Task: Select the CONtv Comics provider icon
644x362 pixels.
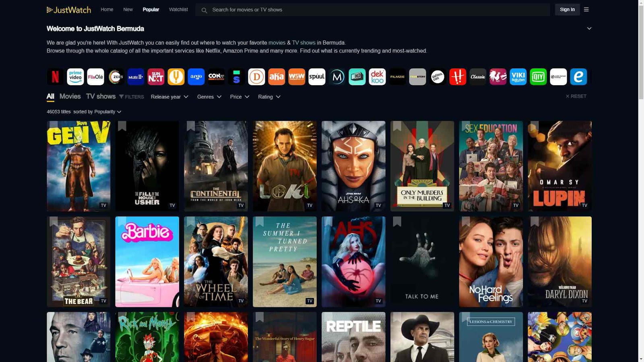Action: [216, 77]
